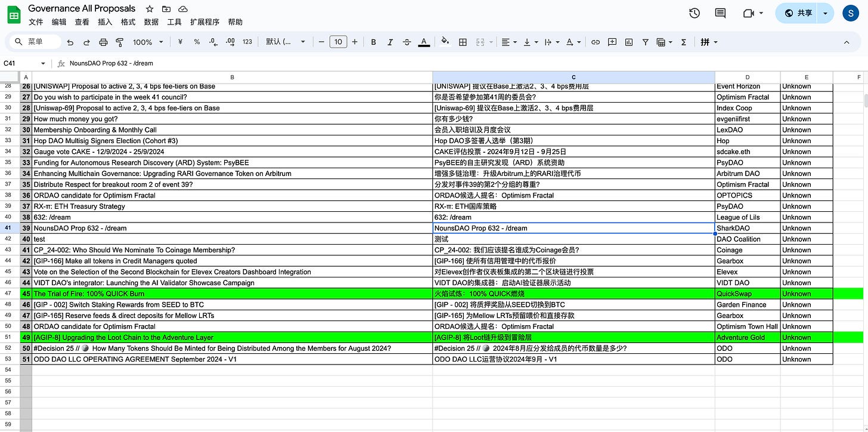Open the 插入 menu
Viewport: 868px width, 432px height.
point(105,22)
